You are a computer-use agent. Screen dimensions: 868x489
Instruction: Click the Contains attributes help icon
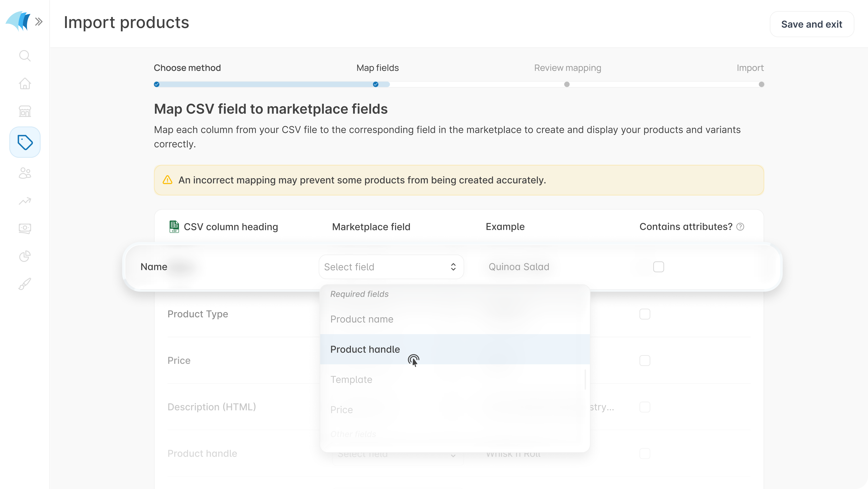(x=740, y=227)
